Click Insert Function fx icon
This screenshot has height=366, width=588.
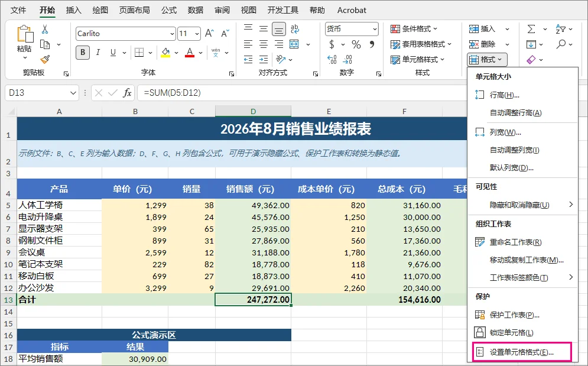(127, 93)
